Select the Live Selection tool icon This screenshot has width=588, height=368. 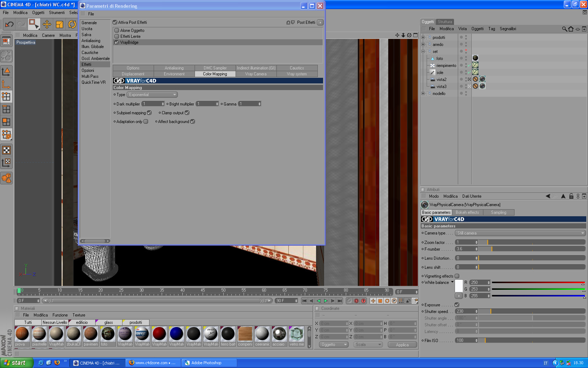click(x=34, y=24)
